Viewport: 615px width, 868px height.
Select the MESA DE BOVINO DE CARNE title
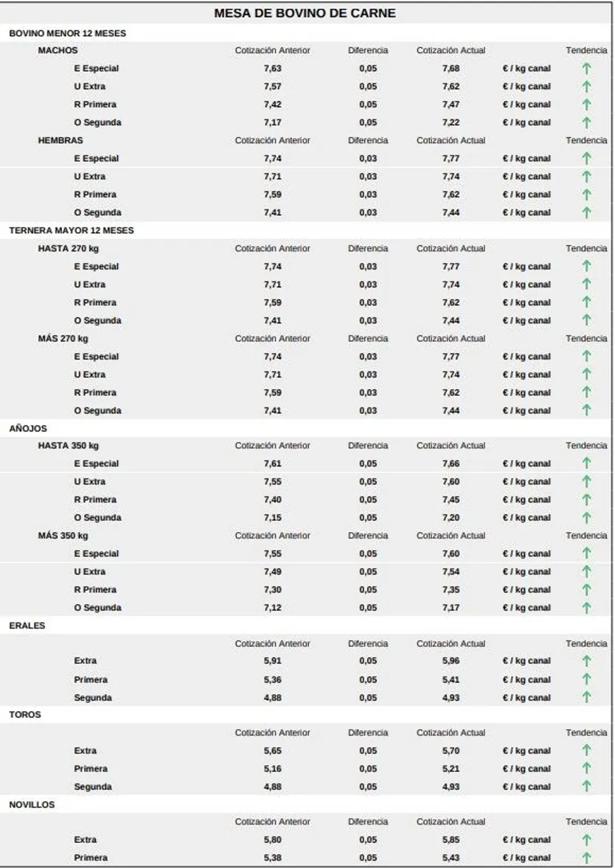(305, 13)
